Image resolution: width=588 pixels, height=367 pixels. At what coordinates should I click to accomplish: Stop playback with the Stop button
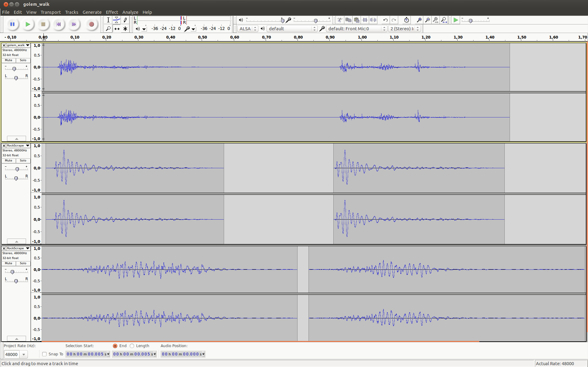coord(43,24)
